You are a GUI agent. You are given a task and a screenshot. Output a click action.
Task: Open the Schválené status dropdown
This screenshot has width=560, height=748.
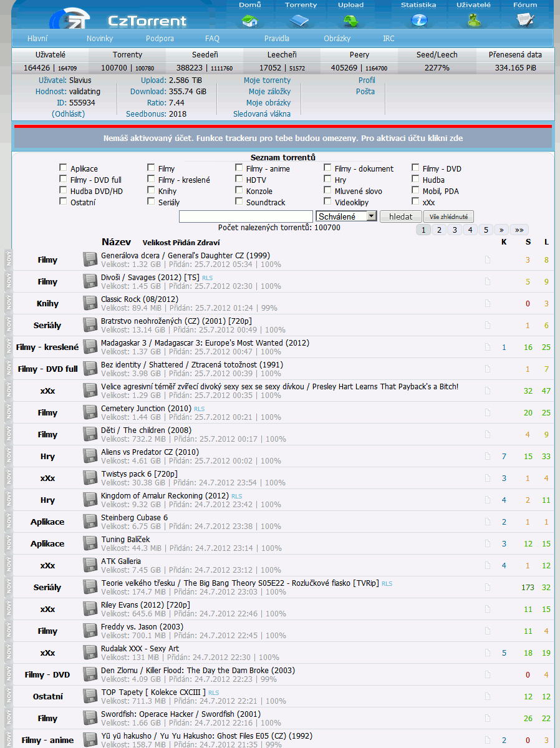pos(346,216)
